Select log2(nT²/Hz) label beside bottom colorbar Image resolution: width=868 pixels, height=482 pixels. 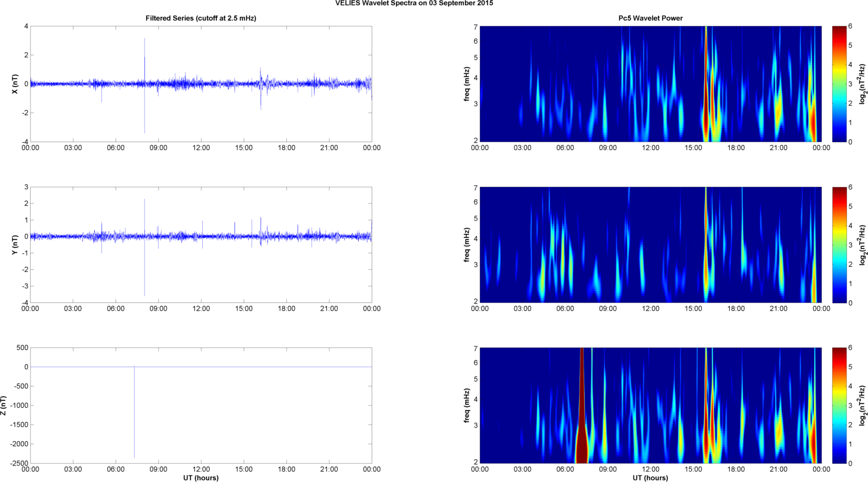[x=862, y=406]
